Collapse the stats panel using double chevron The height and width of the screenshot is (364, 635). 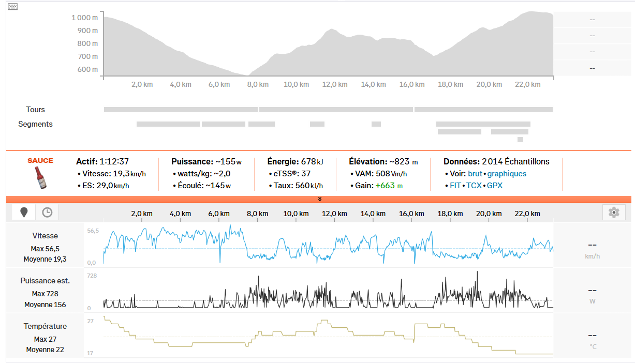point(319,199)
